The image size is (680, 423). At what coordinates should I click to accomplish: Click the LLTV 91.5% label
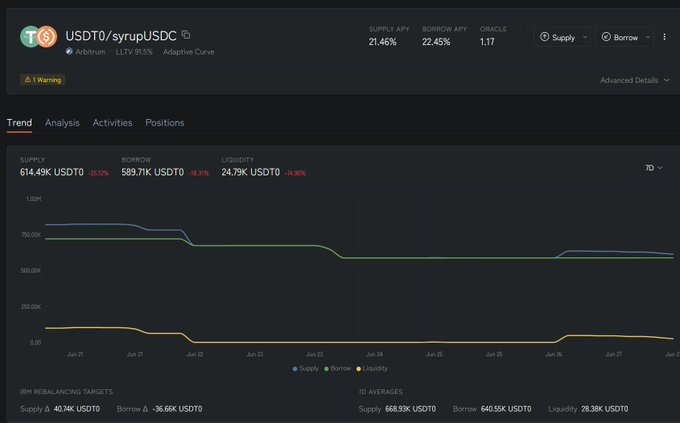tap(134, 52)
